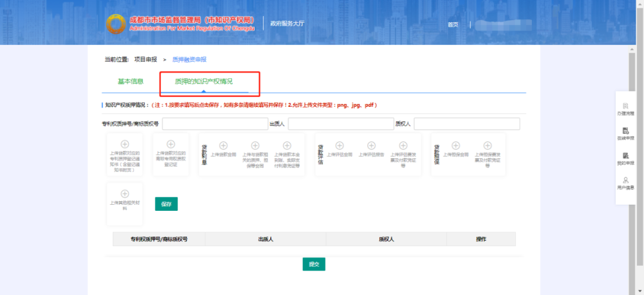Click plus icon above 上传贷款合同
644x295 pixels.
224,146
